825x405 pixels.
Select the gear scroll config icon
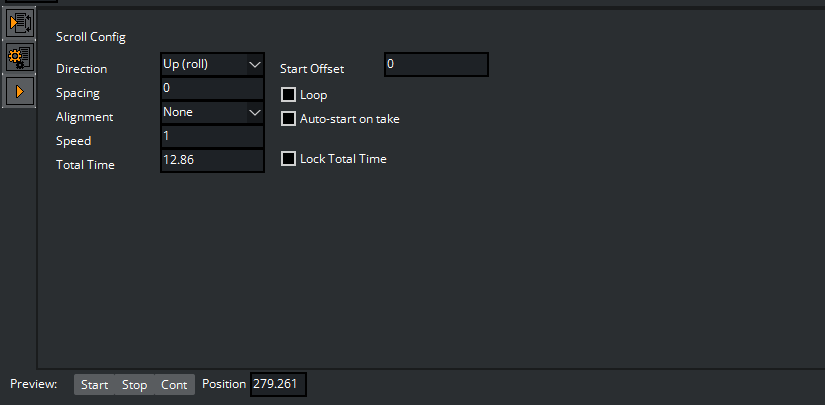click(20, 56)
